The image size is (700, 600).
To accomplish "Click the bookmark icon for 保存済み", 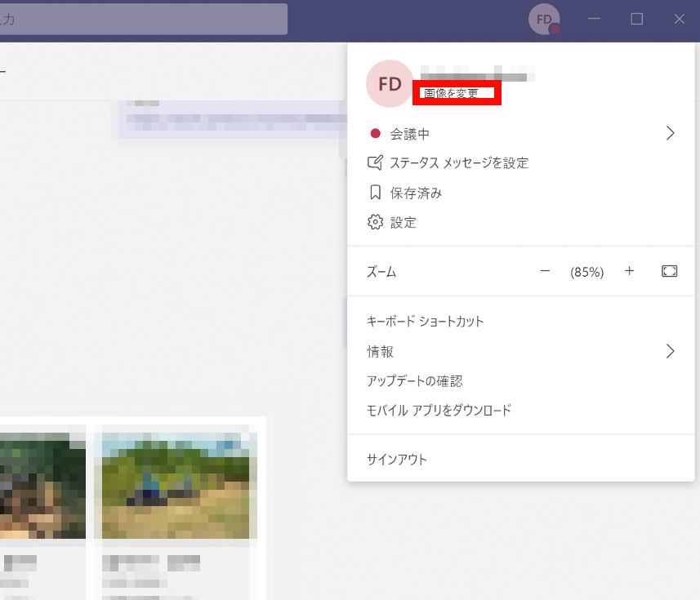I will point(376,193).
